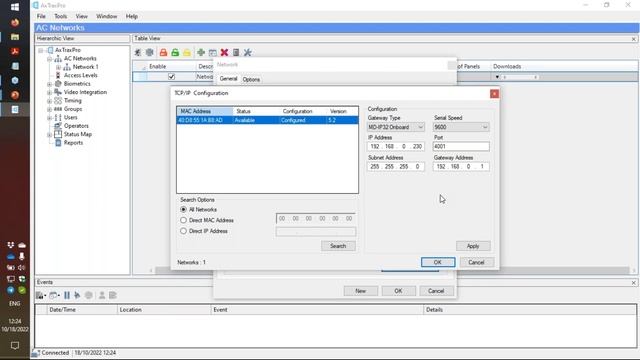640x360 pixels.
Task: Click the running figure icon in Table View toolbar
Action: [x=138, y=53]
